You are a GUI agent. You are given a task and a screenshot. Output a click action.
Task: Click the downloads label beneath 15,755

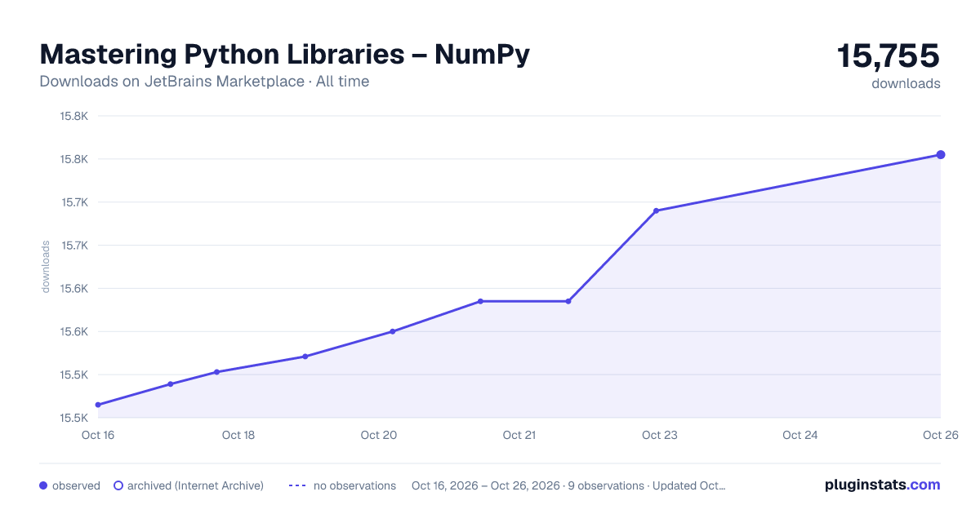(906, 83)
